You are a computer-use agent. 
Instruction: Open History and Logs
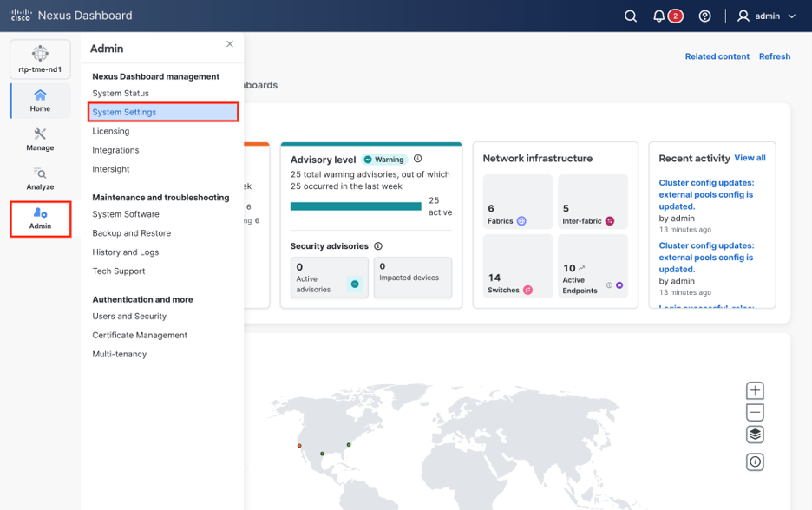[125, 252]
